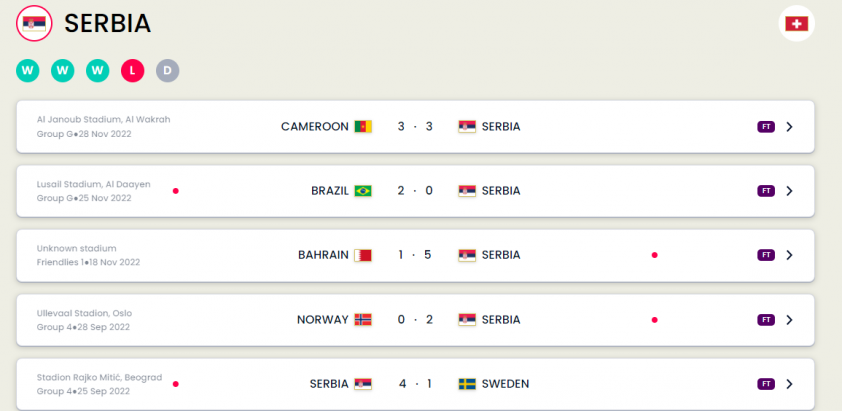This screenshot has width=842, height=411.
Task: Open the Bahrain vs Serbia match arrow
Action: pos(789,255)
